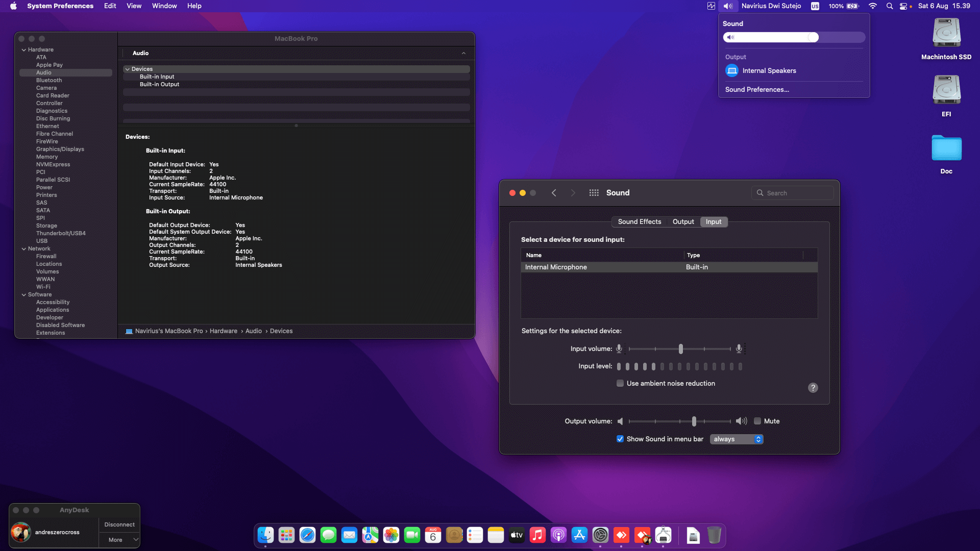The width and height of the screenshot is (980, 551).
Task: Click the help question mark button
Action: point(813,388)
